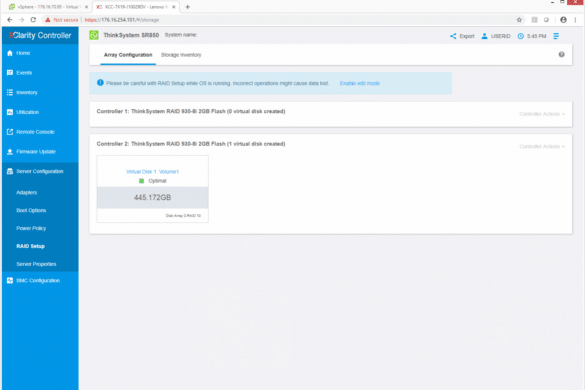Select Server Properties submenu item
Screen dimensions: 585x390
click(36, 264)
